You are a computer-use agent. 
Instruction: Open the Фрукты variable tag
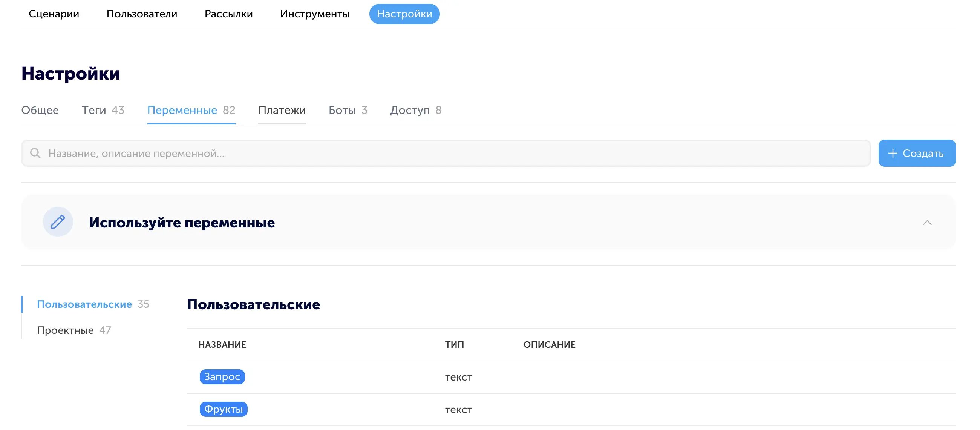(223, 409)
